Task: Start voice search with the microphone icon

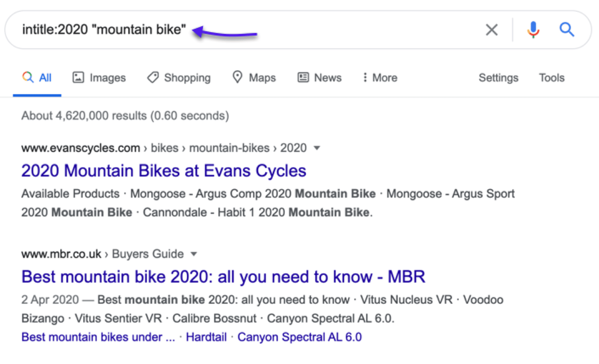Action: point(533,30)
